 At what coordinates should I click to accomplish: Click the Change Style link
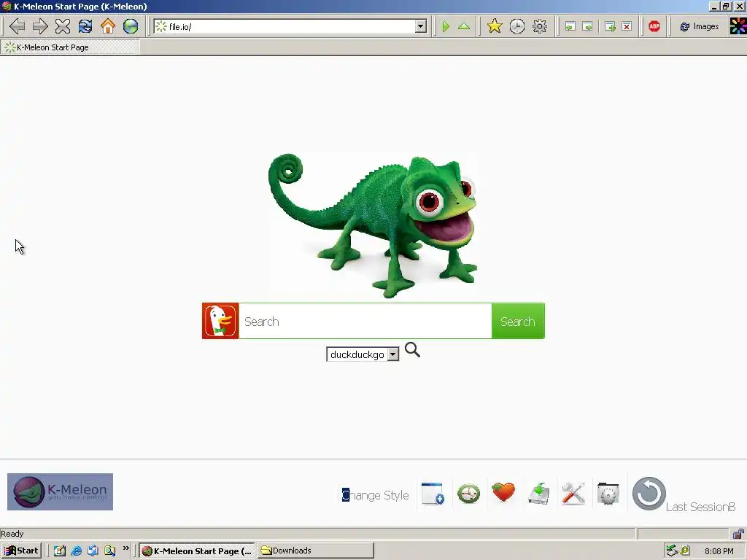(376, 495)
